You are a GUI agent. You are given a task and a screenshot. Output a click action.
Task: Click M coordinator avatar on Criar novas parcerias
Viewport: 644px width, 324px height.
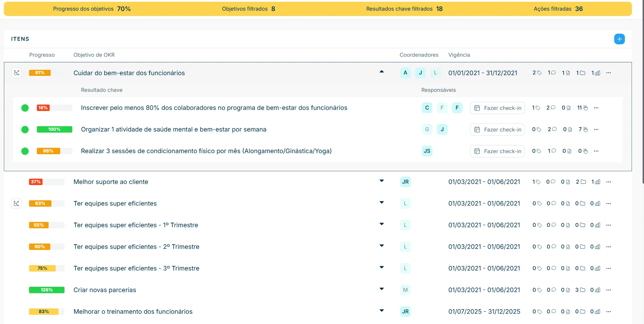coord(405,290)
